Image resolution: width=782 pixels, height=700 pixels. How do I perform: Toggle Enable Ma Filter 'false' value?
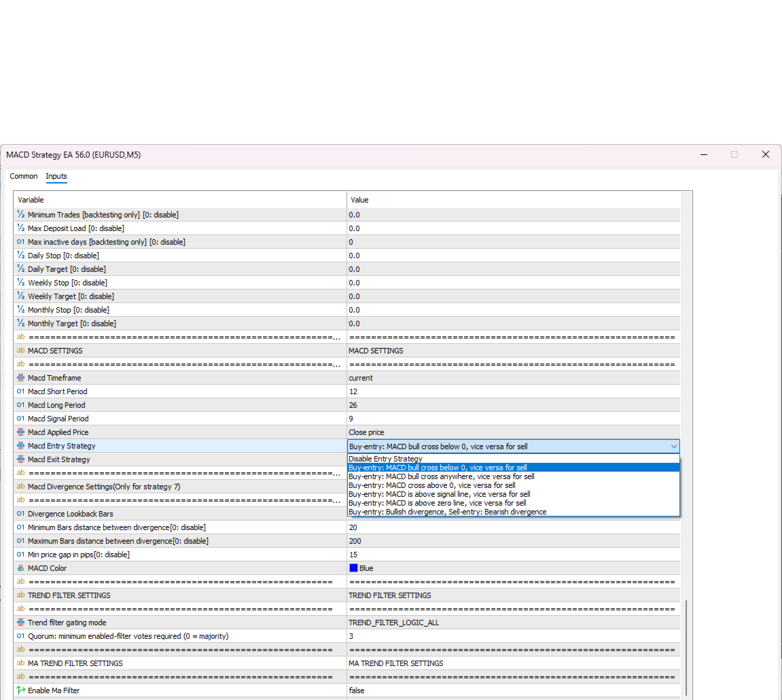point(513,690)
